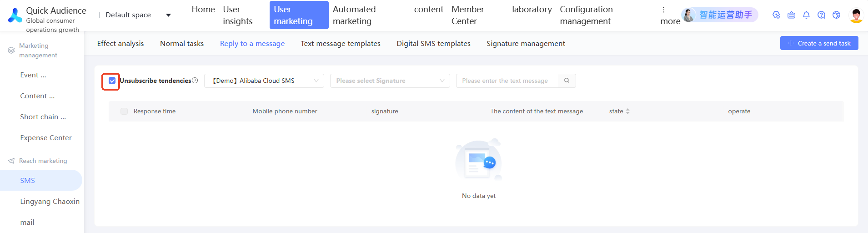Screen dimensions: 868x233
Task: Switch to the Effect analysis tab
Action: (x=120, y=43)
